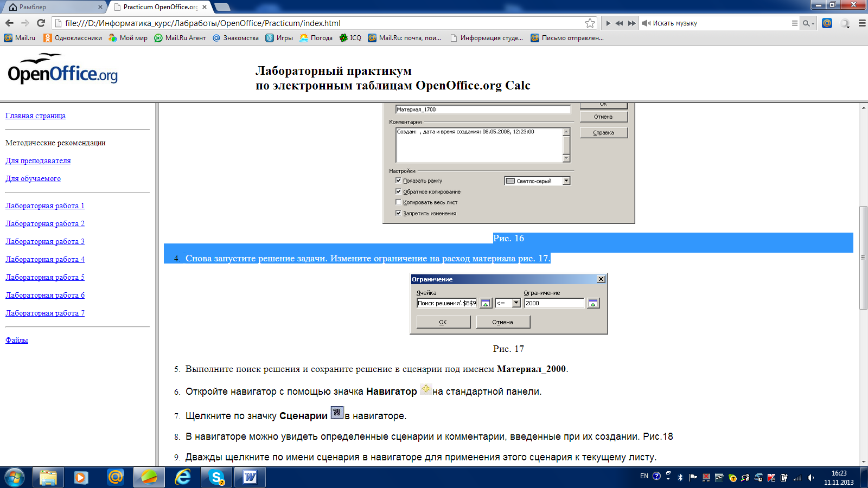
Task: Open Internet Explorer from the taskbar
Action: [183, 477]
